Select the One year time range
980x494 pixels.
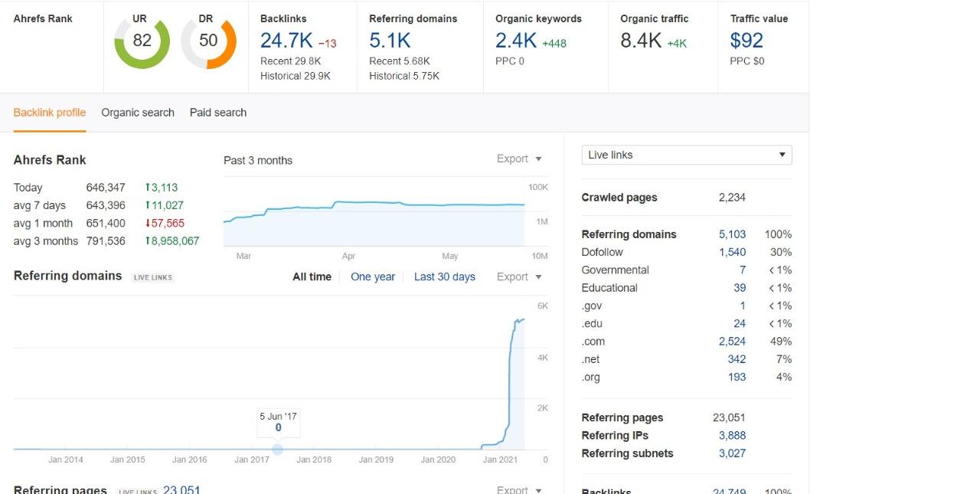pos(373,276)
